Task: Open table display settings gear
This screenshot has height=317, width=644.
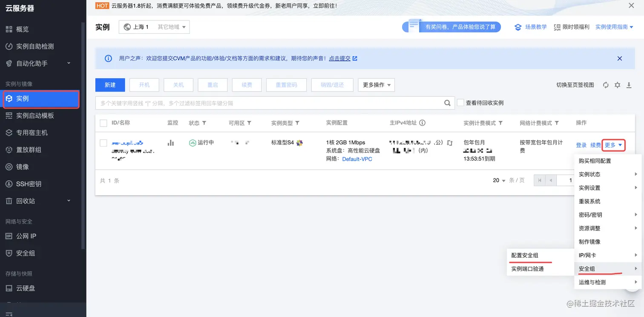Action: [618, 85]
